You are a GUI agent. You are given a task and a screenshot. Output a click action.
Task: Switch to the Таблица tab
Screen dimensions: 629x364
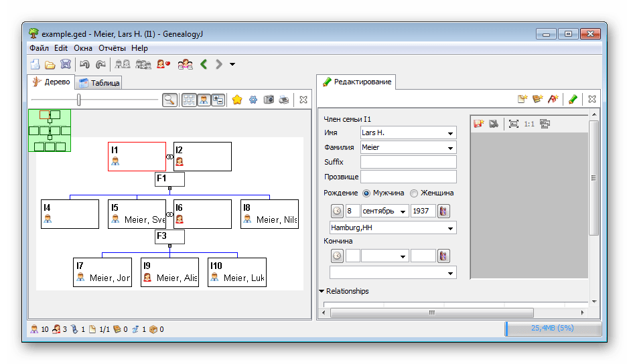100,82
